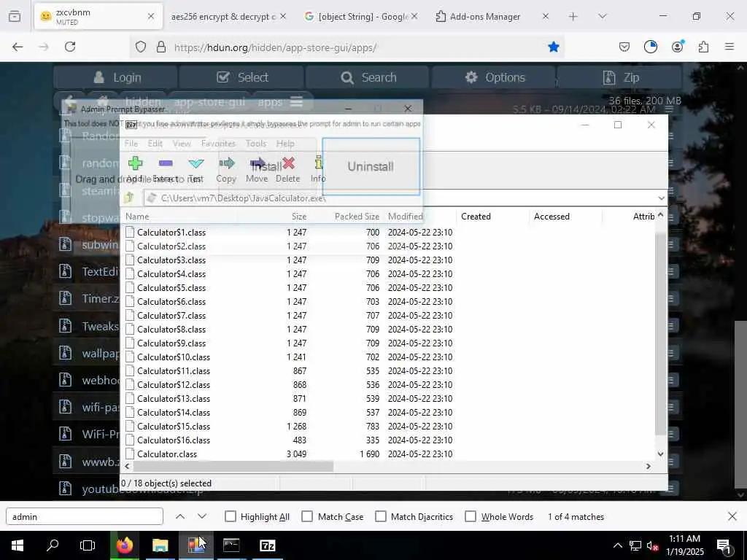
Task: Switch to Firefox on the taskbar
Action: pos(125,545)
